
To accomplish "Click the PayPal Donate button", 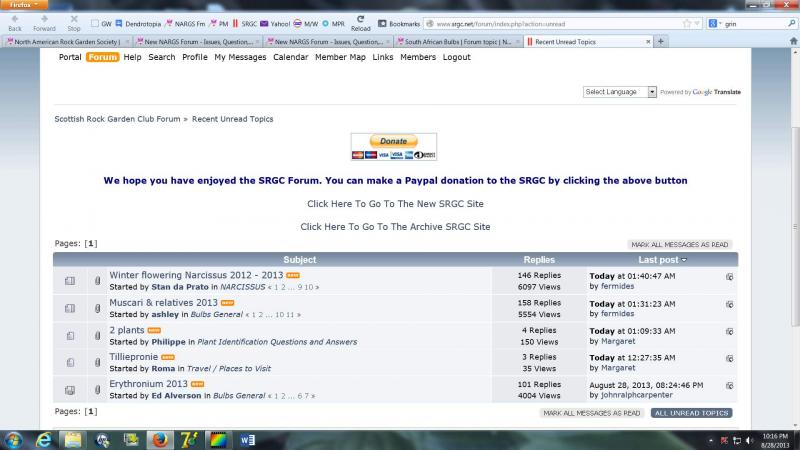I will 394,146.
